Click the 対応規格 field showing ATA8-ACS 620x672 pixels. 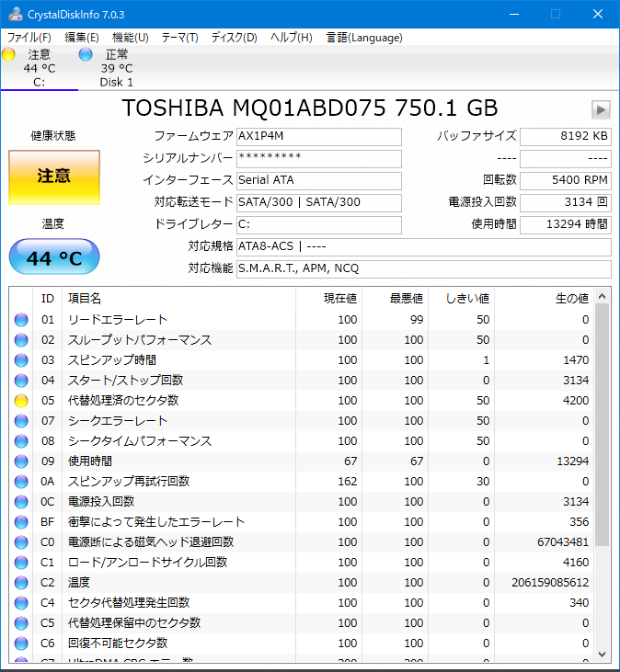[x=424, y=247]
